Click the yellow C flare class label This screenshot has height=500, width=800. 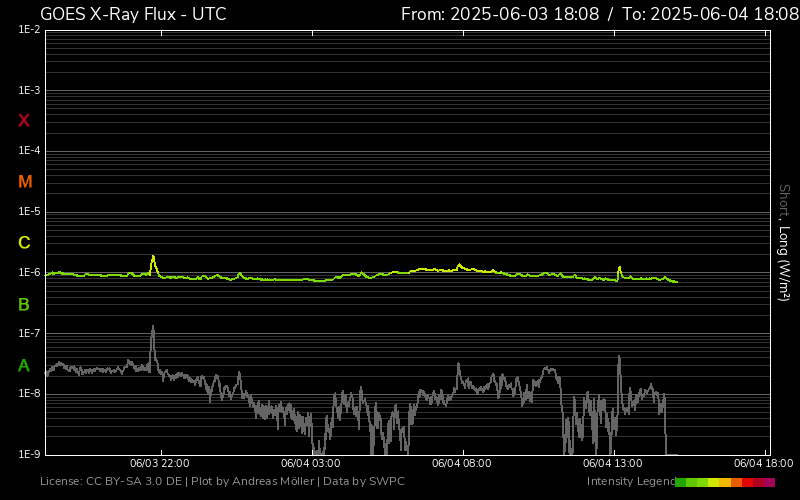point(24,243)
